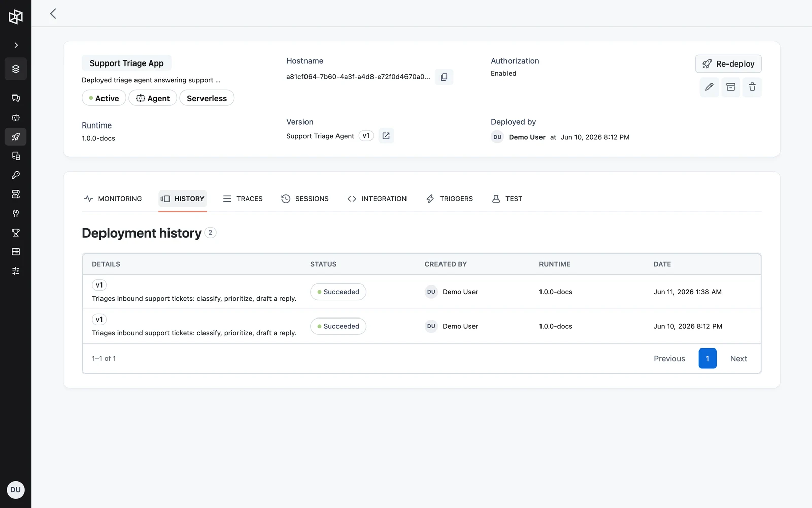Click the Jun 11, 2026 1:38 AM date

pos(688,292)
